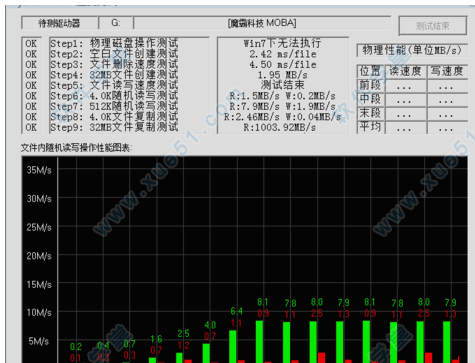Image resolution: width=475 pixels, height=363 pixels.
Task: Click the 测试结束 button
Action: (x=433, y=25)
